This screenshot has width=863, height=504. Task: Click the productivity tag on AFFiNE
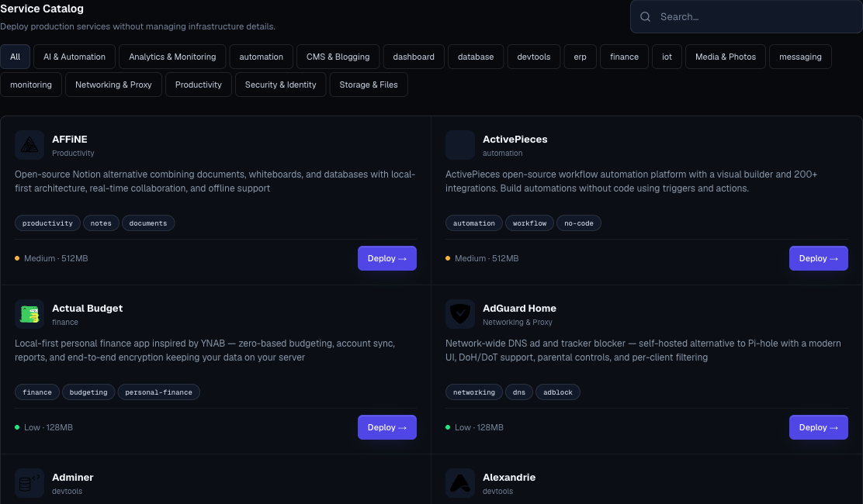point(47,223)
